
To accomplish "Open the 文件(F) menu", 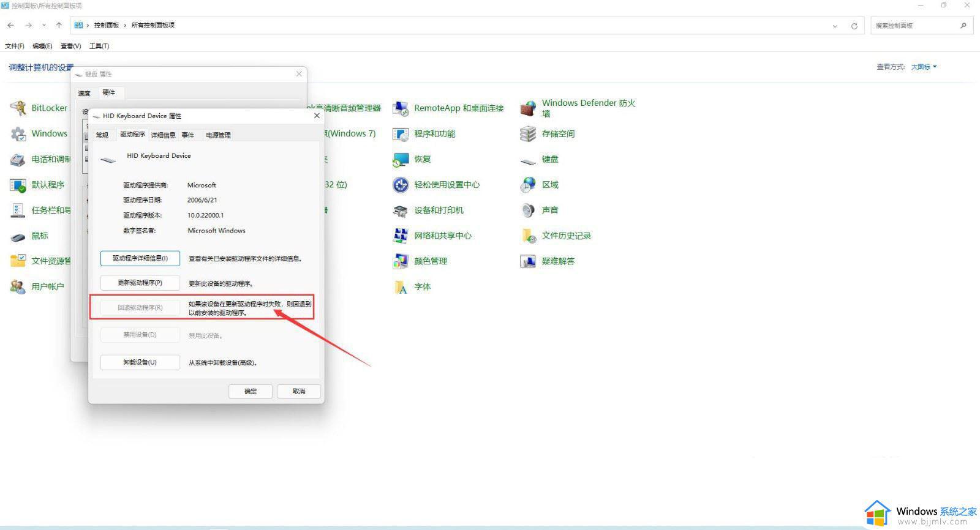I will click(x=15, y=46).
